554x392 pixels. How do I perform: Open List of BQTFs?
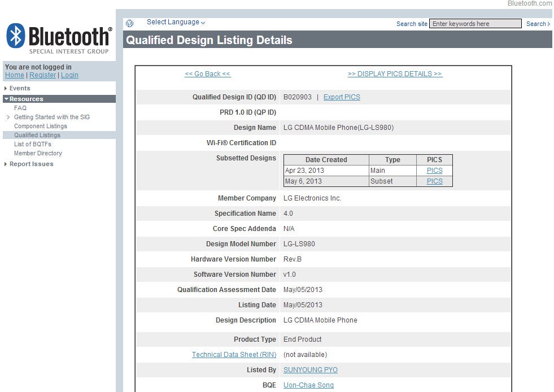33,144
